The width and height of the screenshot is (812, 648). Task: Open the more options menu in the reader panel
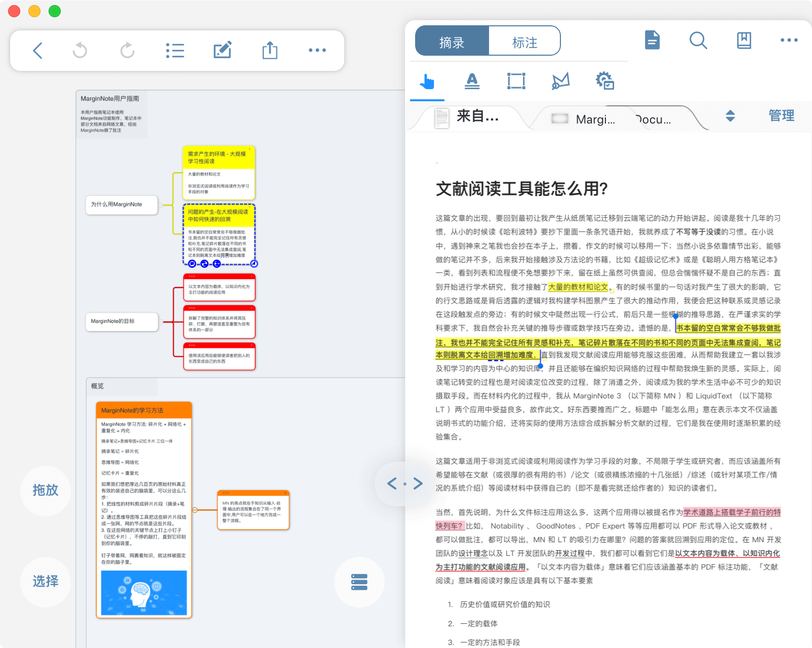coord(788,40)
